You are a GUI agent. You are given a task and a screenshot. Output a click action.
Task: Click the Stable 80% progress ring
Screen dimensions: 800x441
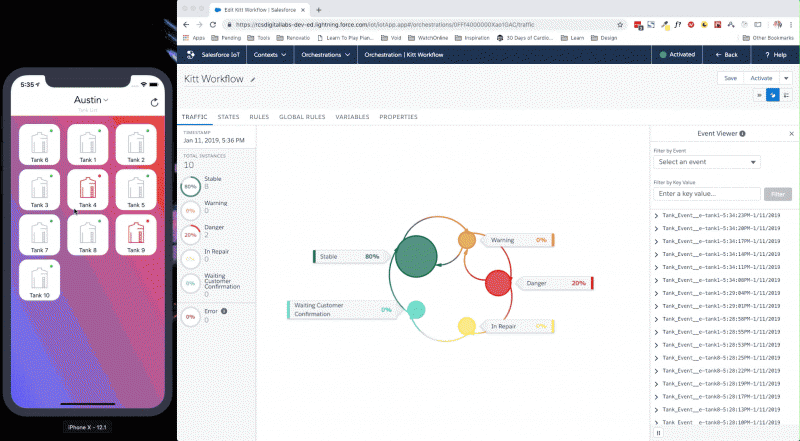pyautogui.click(x=190, y=187)
